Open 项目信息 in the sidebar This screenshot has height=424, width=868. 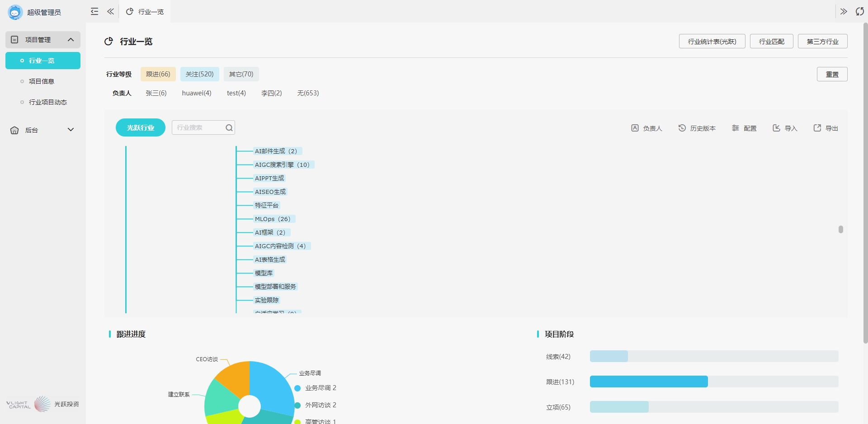click(42, 81)
